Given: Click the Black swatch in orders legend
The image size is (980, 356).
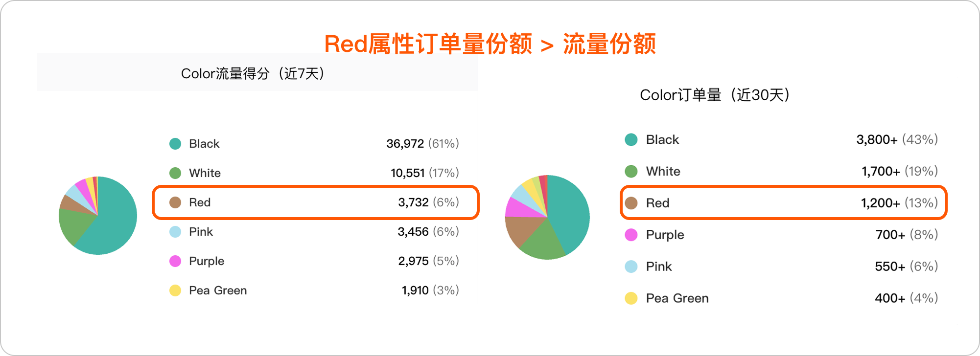Looking at the screenshot, I should (631, 140).
